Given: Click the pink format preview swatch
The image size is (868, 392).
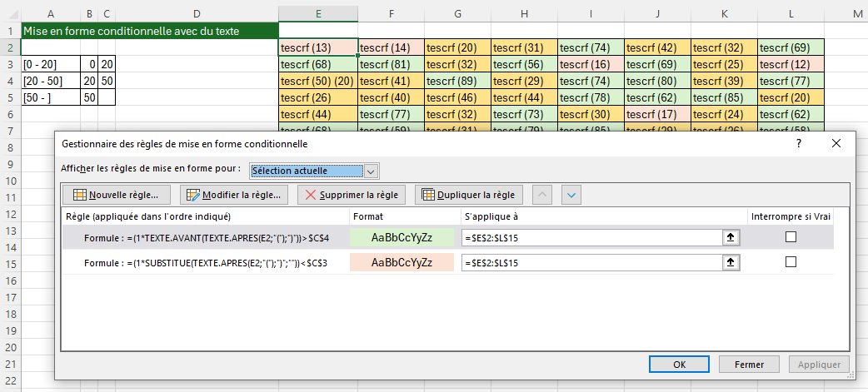Looking at the screenshot, I should point(402,262).
